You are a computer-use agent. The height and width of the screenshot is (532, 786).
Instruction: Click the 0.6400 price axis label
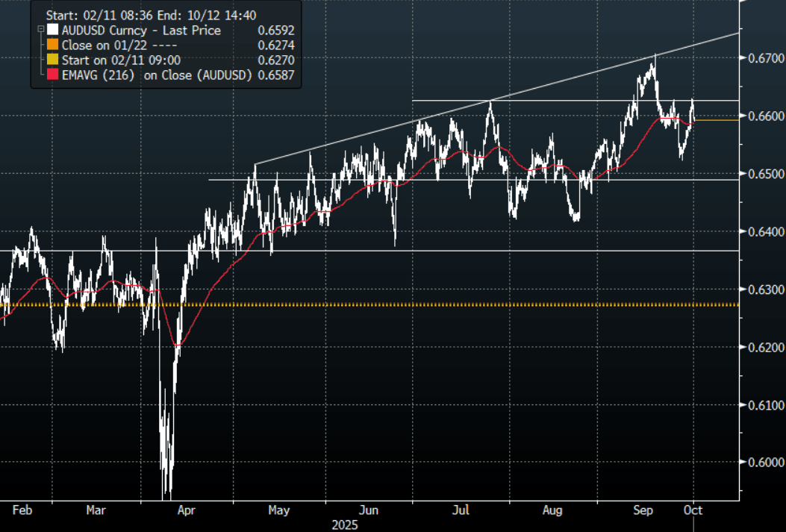coord(766,231)
